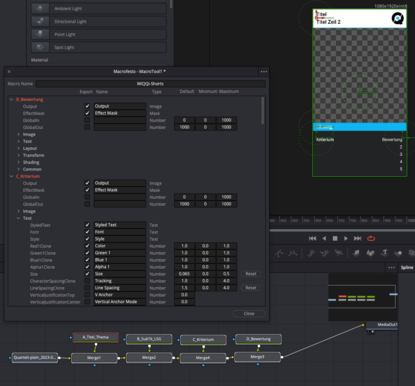Screen dimensions: 415x386
Task: Uncheck Export for StyledText
Action: click(x=87, y=225)
